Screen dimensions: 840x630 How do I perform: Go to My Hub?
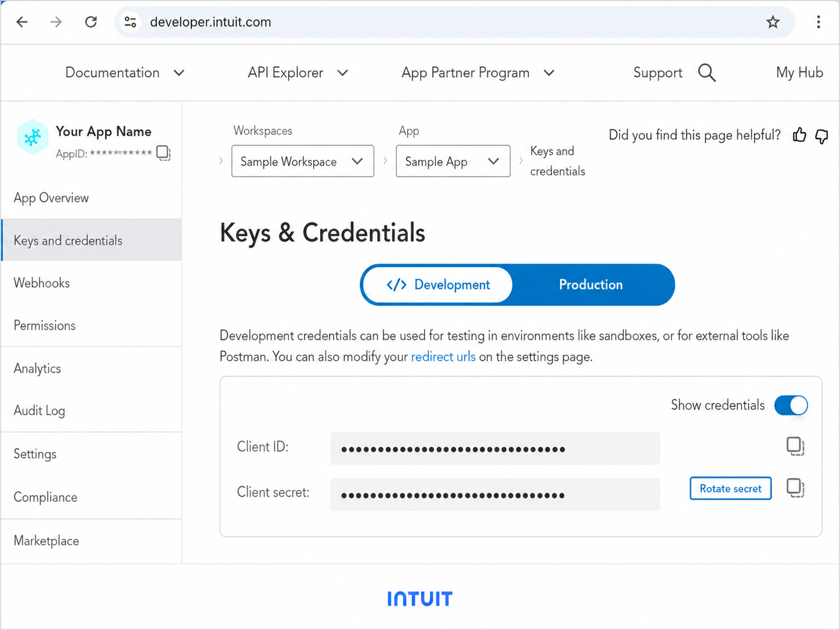click(x=799, y=73)
